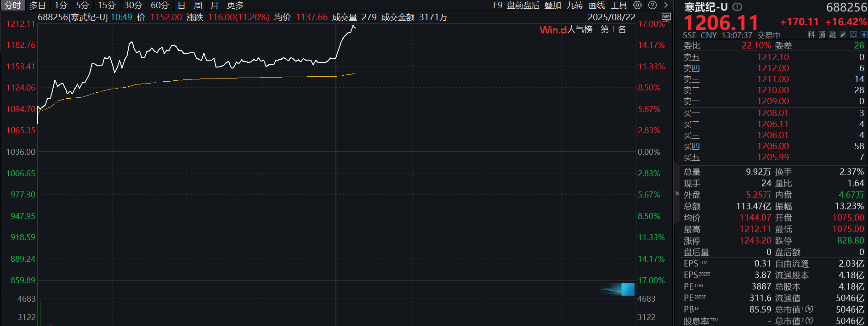Click the 自由流通 value 2.03亿

point(851,264)
